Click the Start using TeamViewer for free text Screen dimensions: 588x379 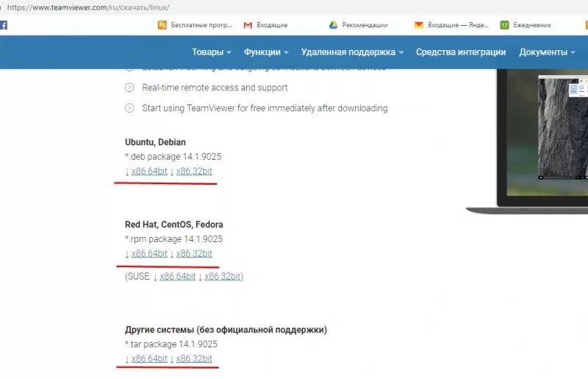(265, 108)
